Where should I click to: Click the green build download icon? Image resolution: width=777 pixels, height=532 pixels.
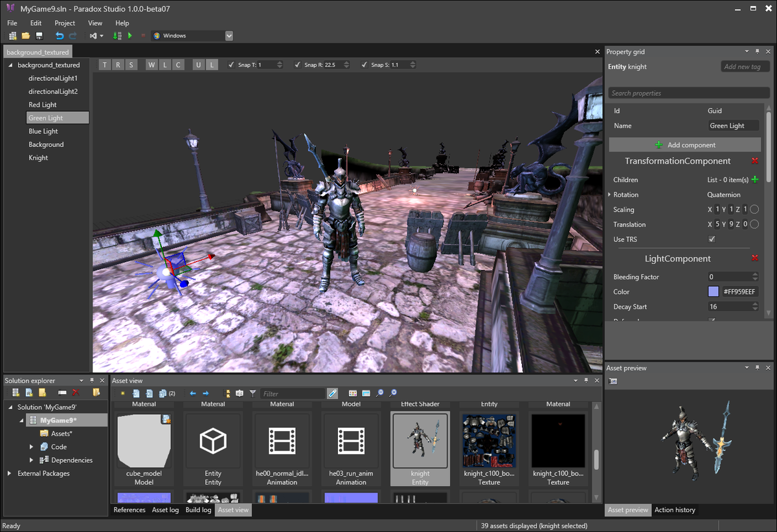[x=117, y=36]
